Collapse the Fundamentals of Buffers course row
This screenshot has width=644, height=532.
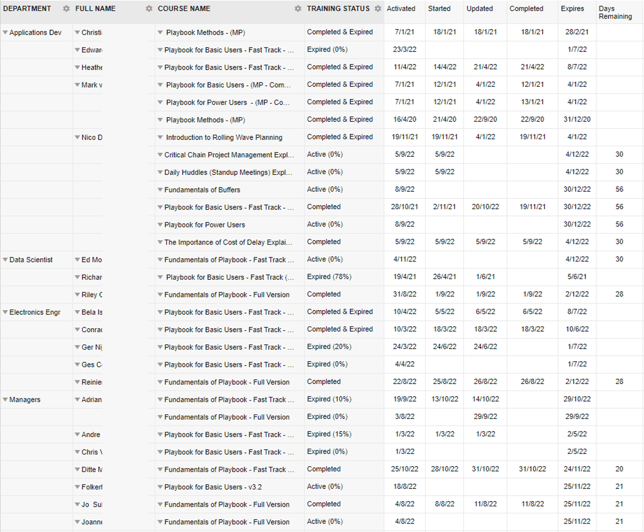click(160, 190)
